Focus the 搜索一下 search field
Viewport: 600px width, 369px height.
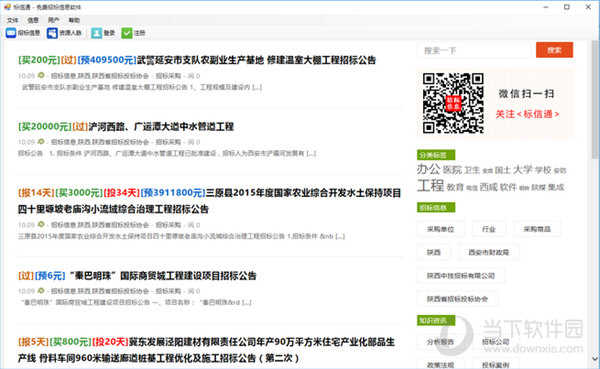pos(474,50)
